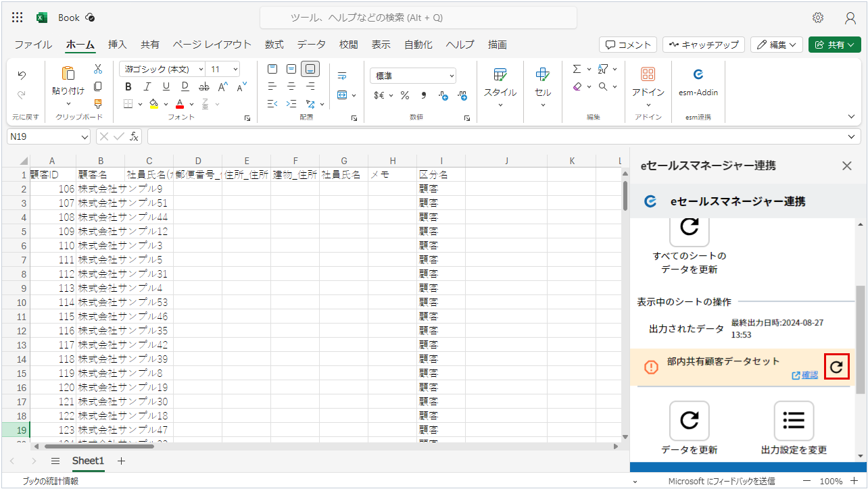The height and width of the screenshot is (489, 868).
Task: Toggle underline formatting
Action: click(x=166, y=86)
